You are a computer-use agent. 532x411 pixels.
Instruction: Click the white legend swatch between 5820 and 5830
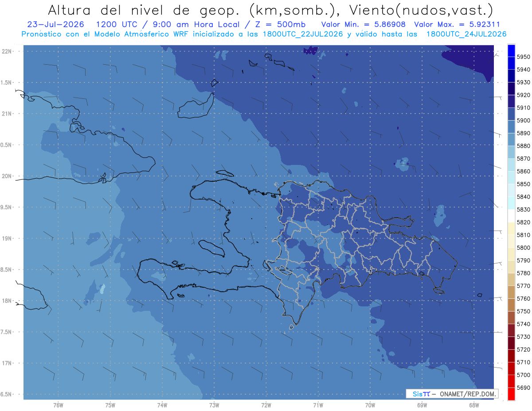[511, 215]
